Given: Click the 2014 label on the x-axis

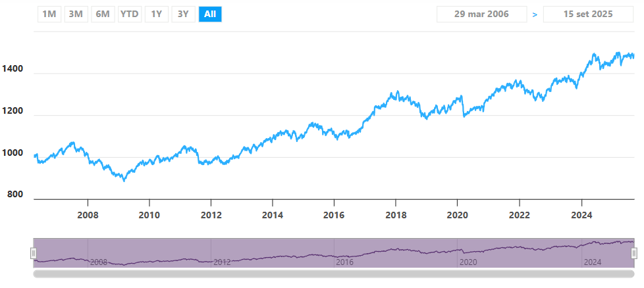Looking at the screenshot, I should point(272,215).
